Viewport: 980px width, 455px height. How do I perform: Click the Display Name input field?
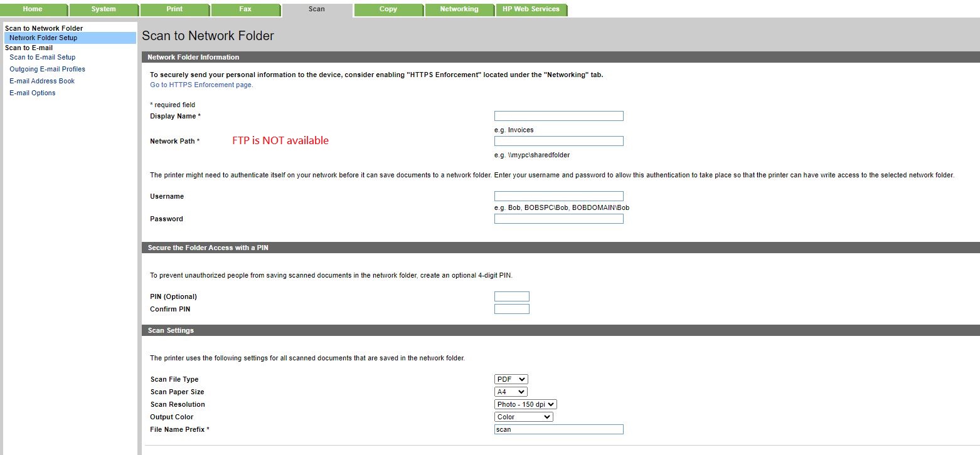coord(559,116)
